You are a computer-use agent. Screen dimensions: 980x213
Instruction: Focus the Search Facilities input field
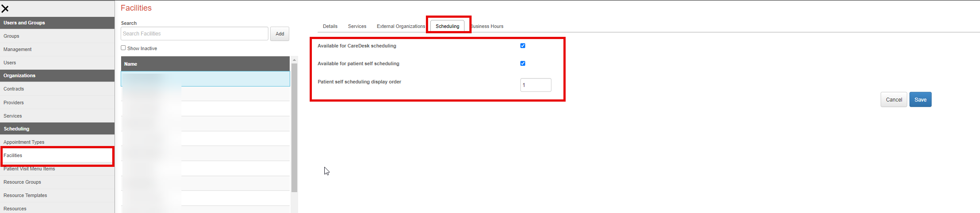[194, 34]
